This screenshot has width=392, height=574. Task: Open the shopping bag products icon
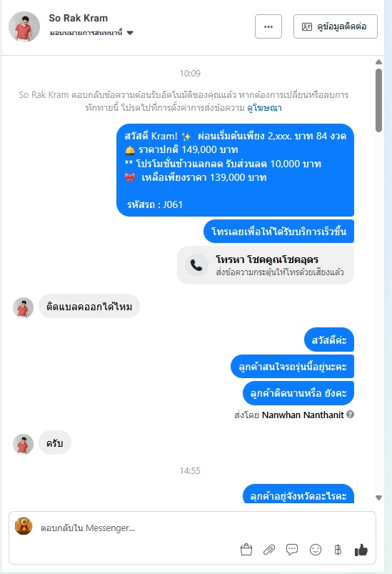pyautogui.click(x=246, y=550)
